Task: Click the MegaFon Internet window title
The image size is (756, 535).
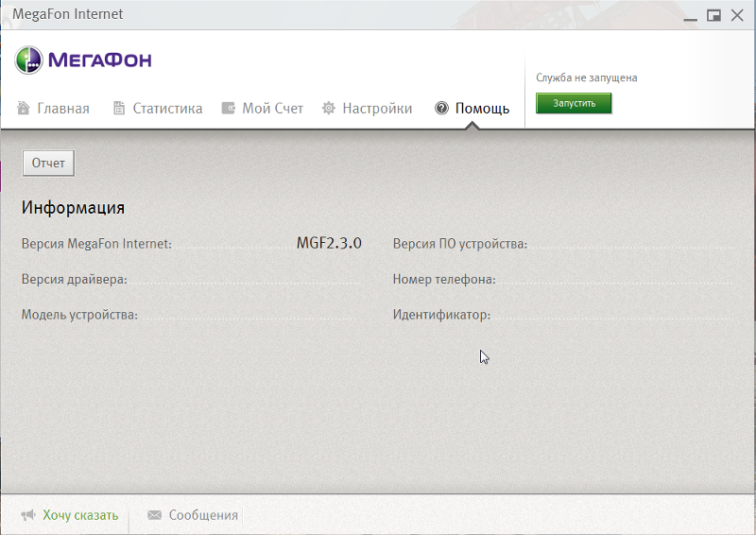Action: 67,14
